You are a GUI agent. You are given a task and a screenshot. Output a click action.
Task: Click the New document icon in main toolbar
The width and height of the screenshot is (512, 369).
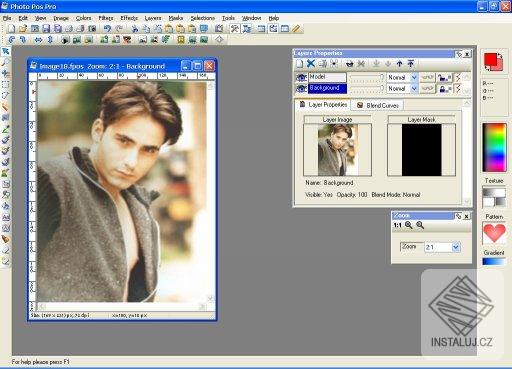(x=11, y=29)
